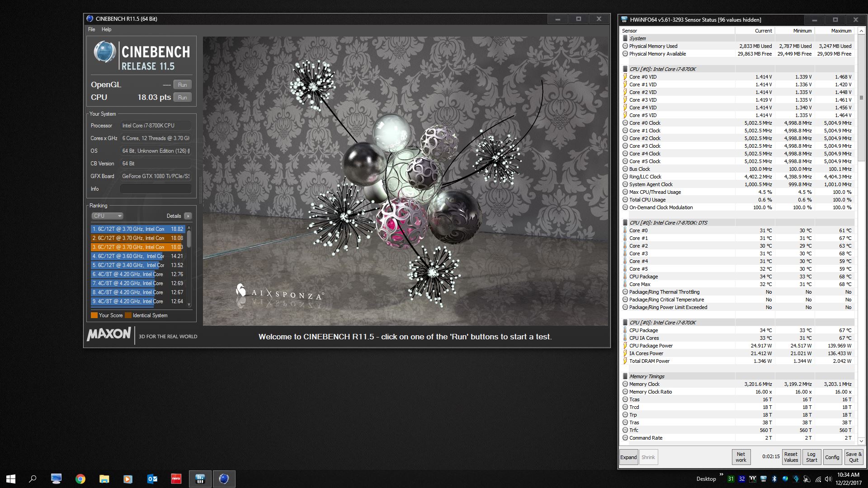Click the Details arrow button in Ranking
The height and width of the screenshot is (488, 868).
188,216
